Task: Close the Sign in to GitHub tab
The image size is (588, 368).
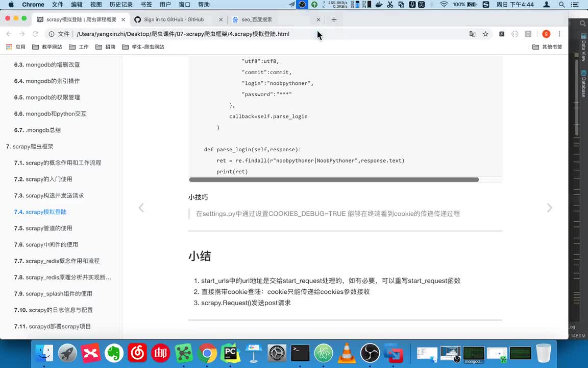Action: (220, 19)
